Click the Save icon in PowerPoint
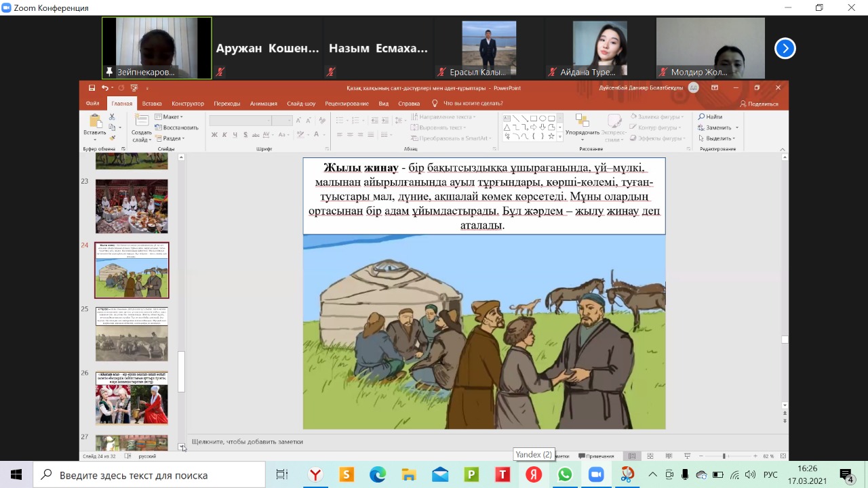The height and width of the screenshot is (488, 868). 92,88
